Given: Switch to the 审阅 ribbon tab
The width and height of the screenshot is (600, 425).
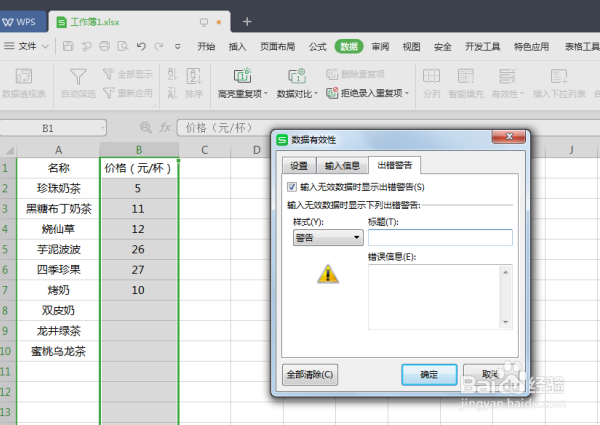Looking at the screenshot, I should tap(380, 47).
